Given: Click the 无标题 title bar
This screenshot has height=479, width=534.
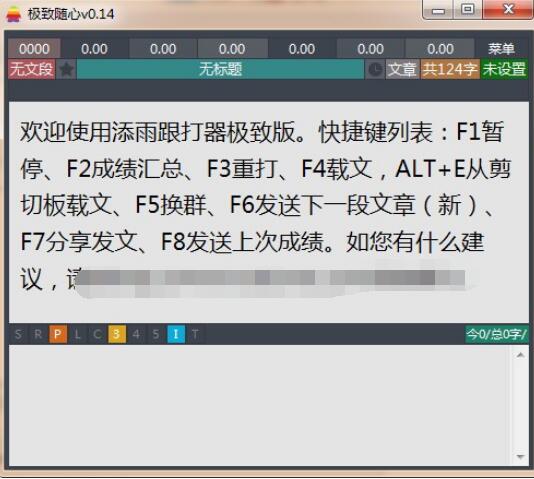Looking at the screenshot, I should point(220,69).
